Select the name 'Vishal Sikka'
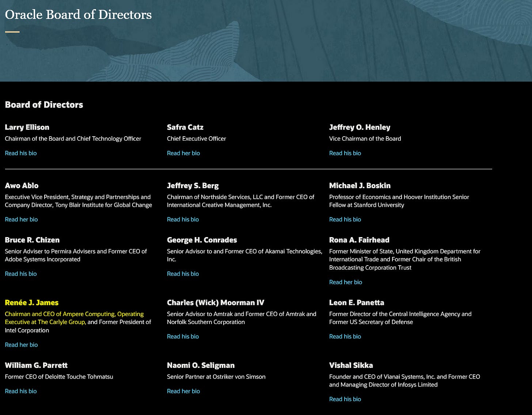Image resolution: width=532 pixels, height=415 pixels. [351, 365]
